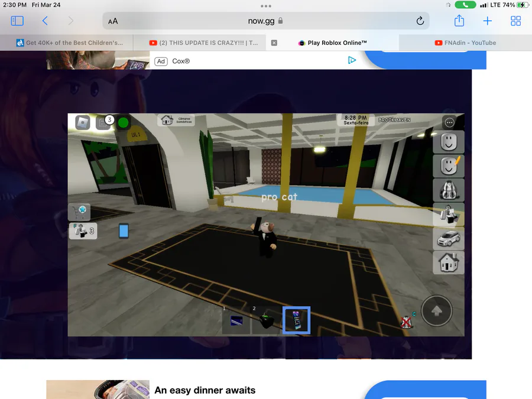532x399 pixels.
Task: Switch to Get 40K+ Children's tab
Action: click(66, 43)
